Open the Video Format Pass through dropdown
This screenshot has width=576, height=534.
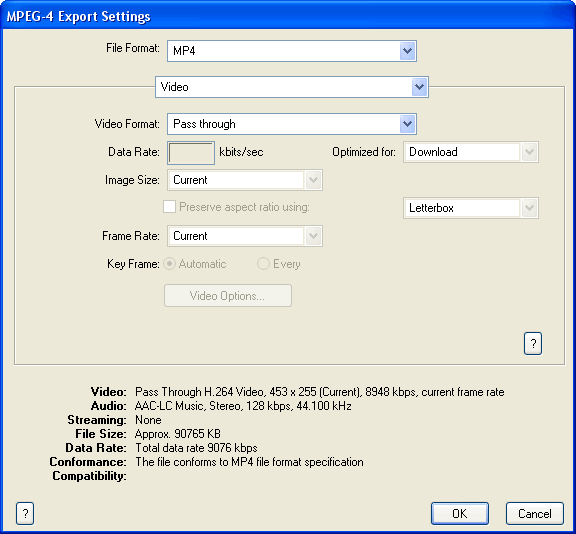coord(407,124)
